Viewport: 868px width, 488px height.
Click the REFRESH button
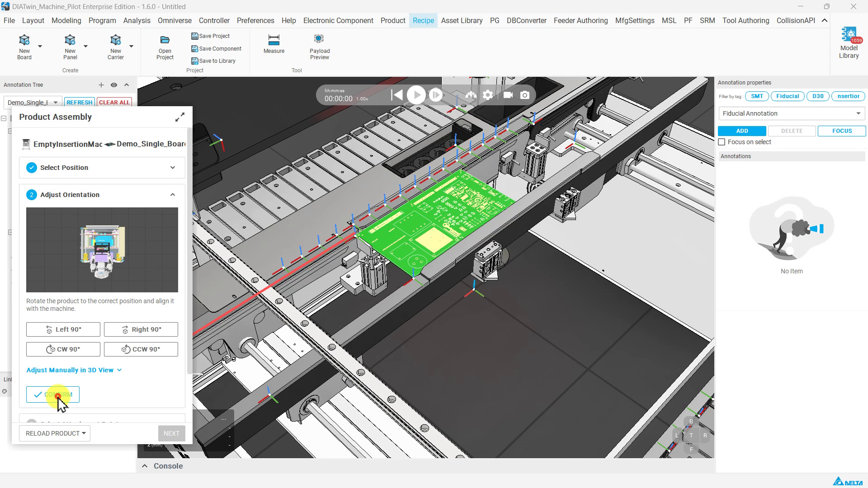click(80, 103)
